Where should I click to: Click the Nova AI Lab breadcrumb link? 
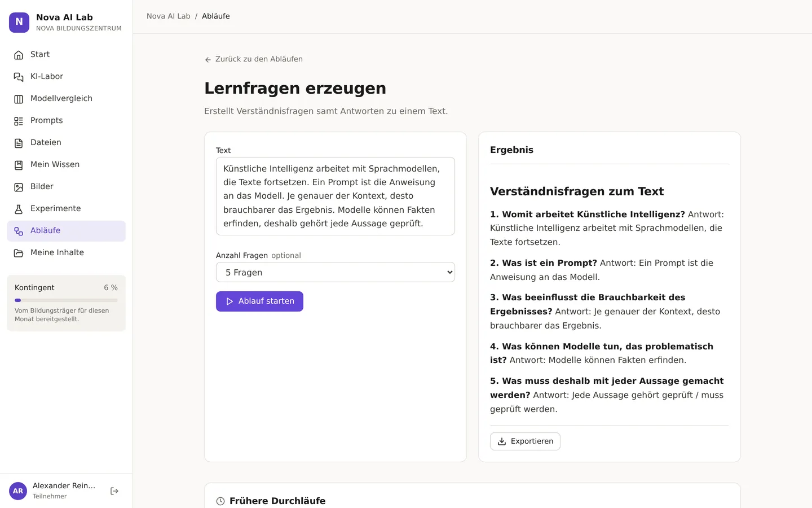[169, 16]
